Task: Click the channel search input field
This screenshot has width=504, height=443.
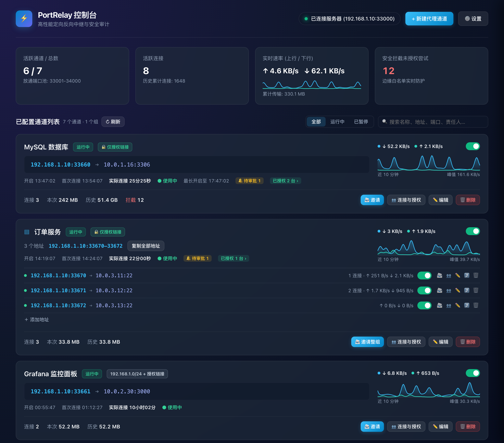Action: point(433,122)
